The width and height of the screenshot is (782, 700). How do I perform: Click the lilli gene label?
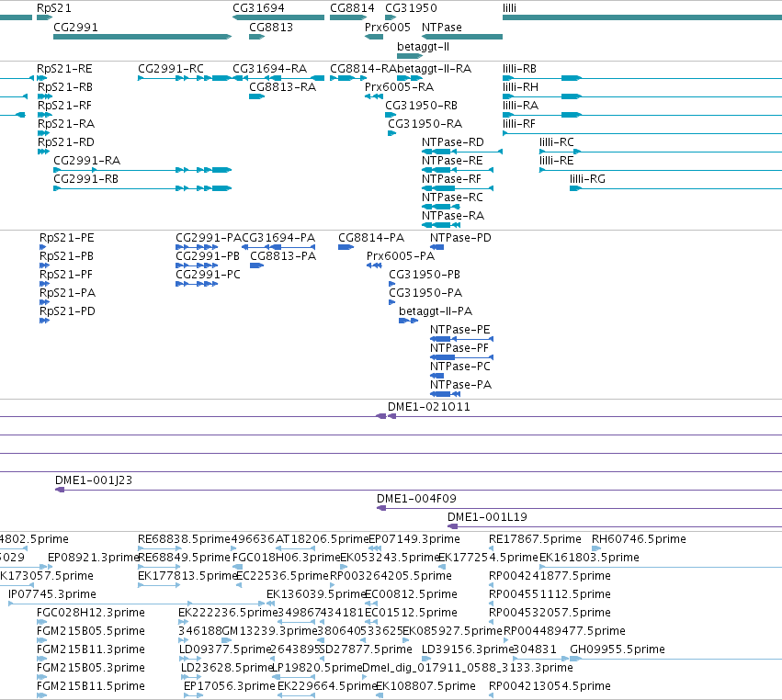(x=509, y=8)
